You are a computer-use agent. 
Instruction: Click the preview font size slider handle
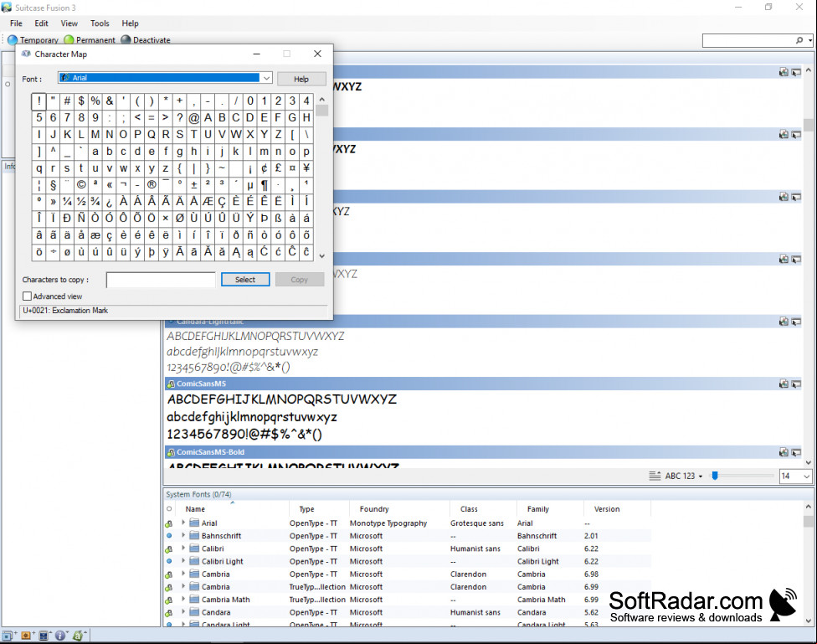pos(716,476)
